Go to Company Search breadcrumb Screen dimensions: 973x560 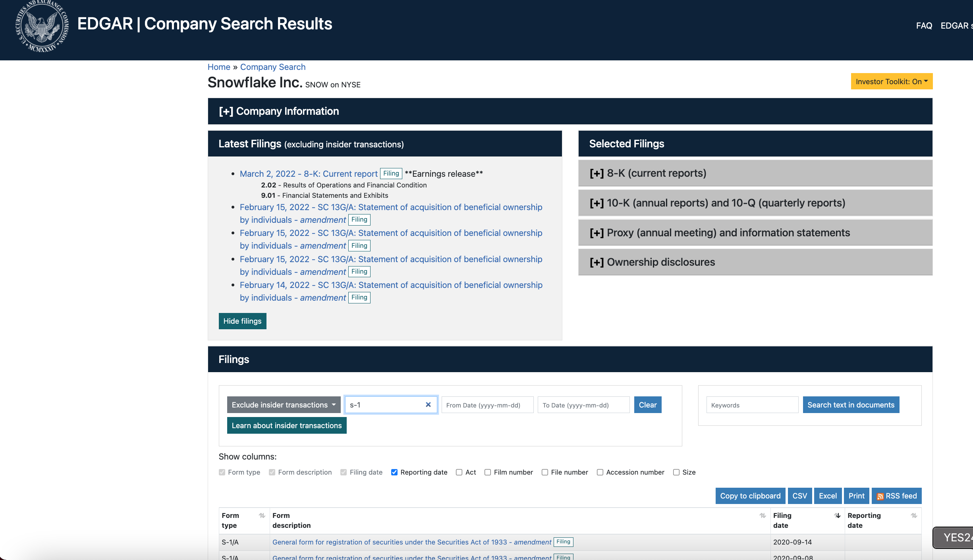pos(273,67)
